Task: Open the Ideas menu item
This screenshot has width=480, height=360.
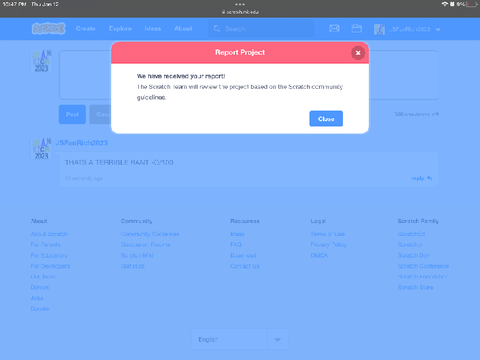Action: click(x=153, y=29)
